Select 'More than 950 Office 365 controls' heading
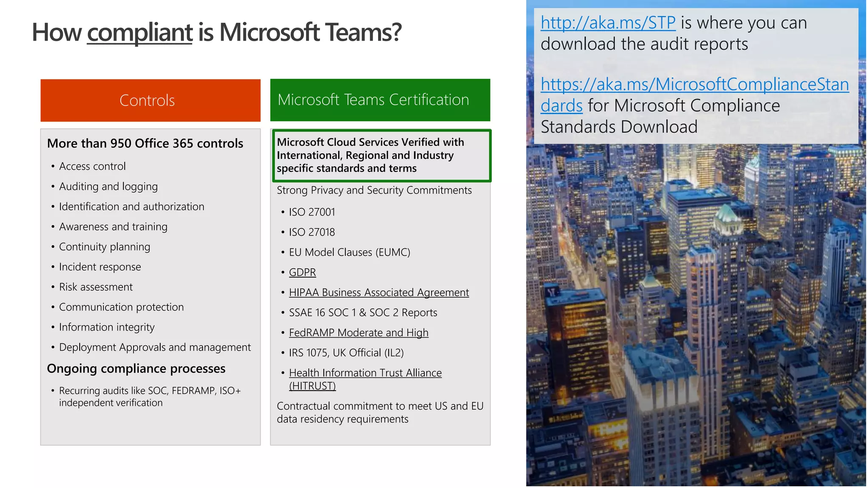The height and width of the screenshot is (488, 868). point(145,144)
